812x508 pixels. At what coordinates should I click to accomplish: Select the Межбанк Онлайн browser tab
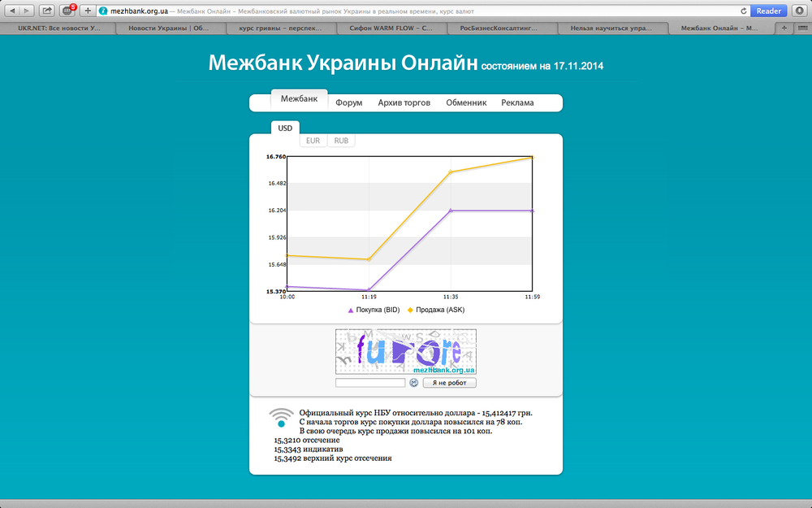coord(719,28)
